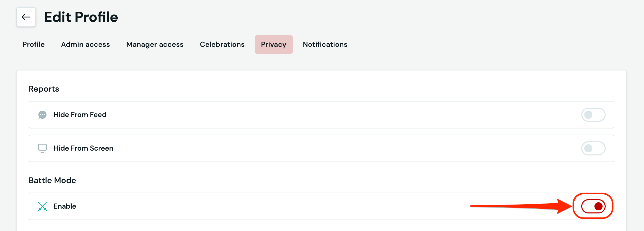Disable the Battle Mode Enable switch
Screen dimensions: 644x231
pyautogui.click(x=593, y=206)
